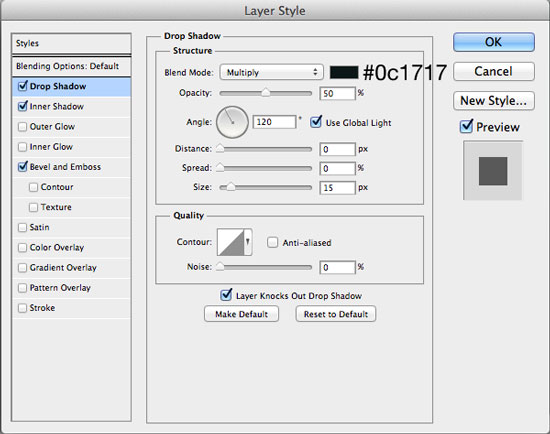Viewport: 550px width, 434px height.
Task: Expand the Contour picker arrow
Action: pos(248,242)
